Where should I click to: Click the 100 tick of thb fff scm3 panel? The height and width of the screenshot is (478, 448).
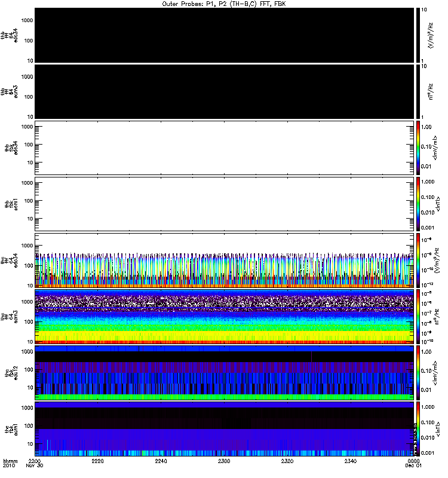(x=29, y=97)
